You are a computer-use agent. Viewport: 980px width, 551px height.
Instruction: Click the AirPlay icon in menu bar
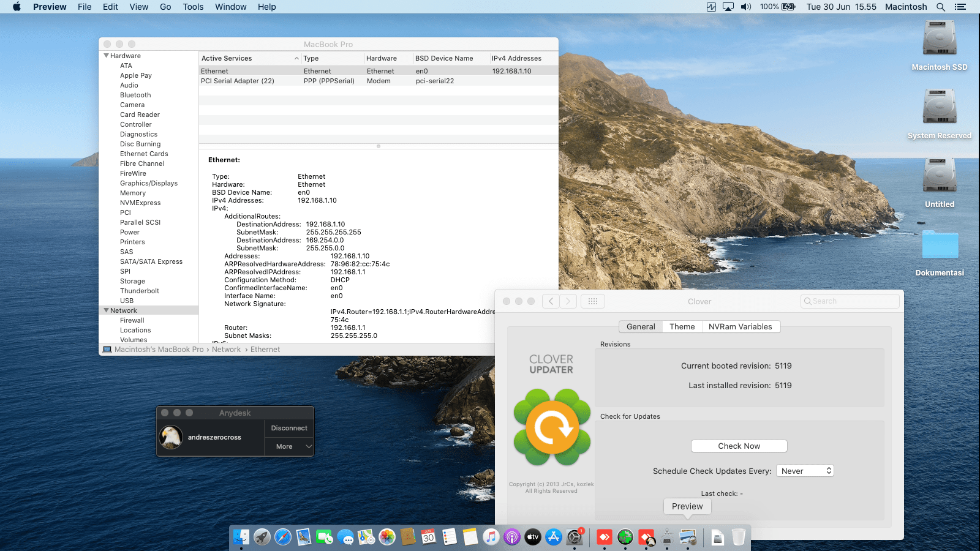728,7
